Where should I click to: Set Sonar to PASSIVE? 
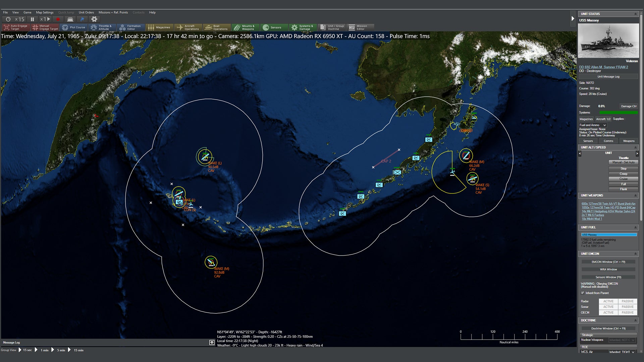coord(627,307)
